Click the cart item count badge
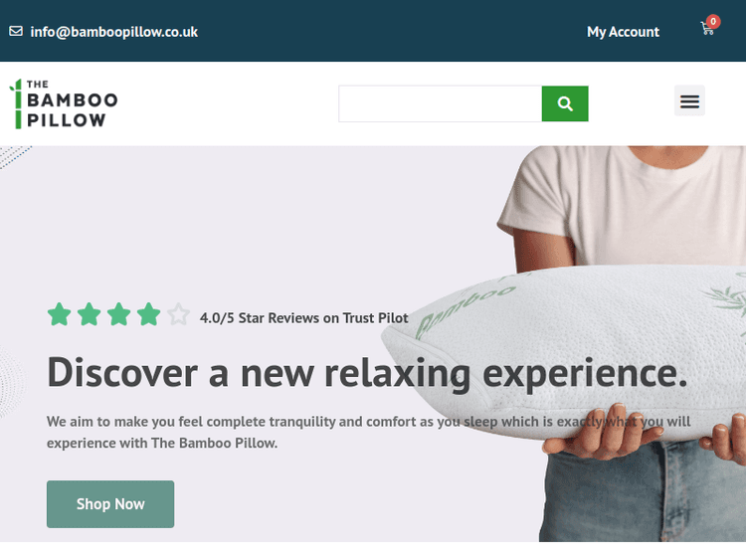This screenshot has width=746, height=560. 713,22
